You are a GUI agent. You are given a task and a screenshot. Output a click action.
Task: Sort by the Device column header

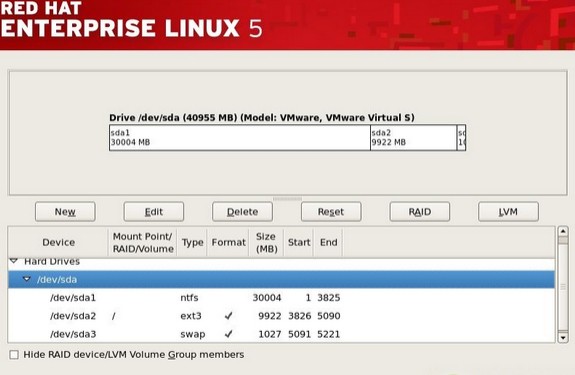click(x=58, y=242)
